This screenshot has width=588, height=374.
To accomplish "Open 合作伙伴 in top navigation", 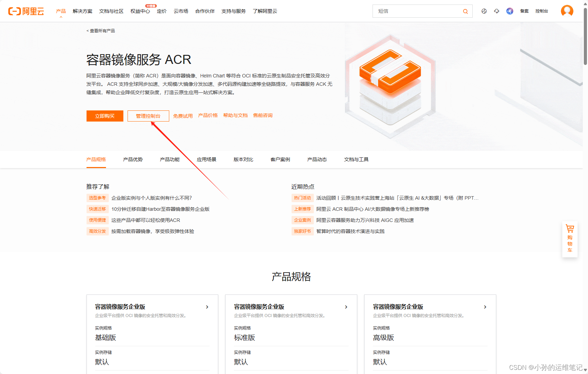I will click(x=205, y=11).
